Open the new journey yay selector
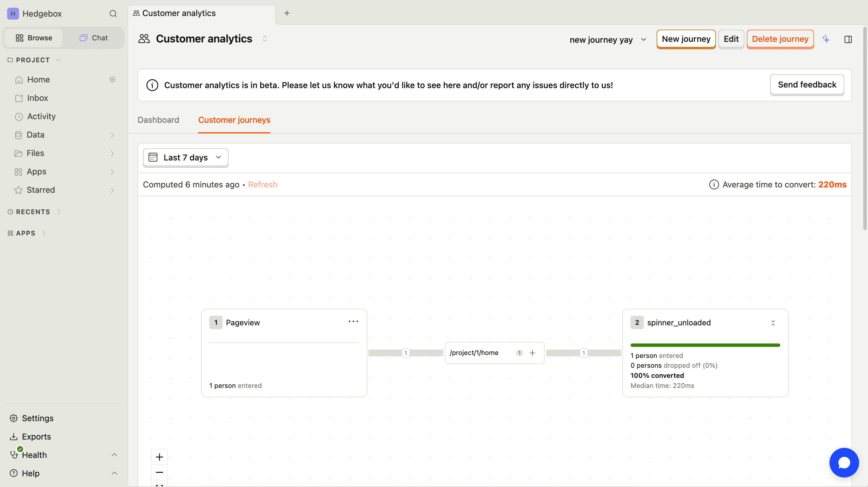 tap(607, 39)
